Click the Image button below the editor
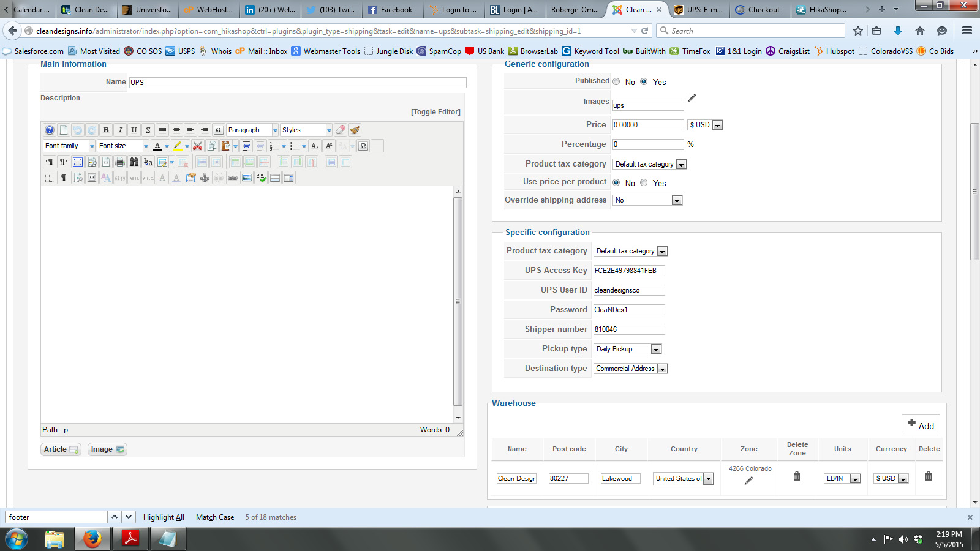This screenshot has width=980, height=551. click(x=107, y=449)
